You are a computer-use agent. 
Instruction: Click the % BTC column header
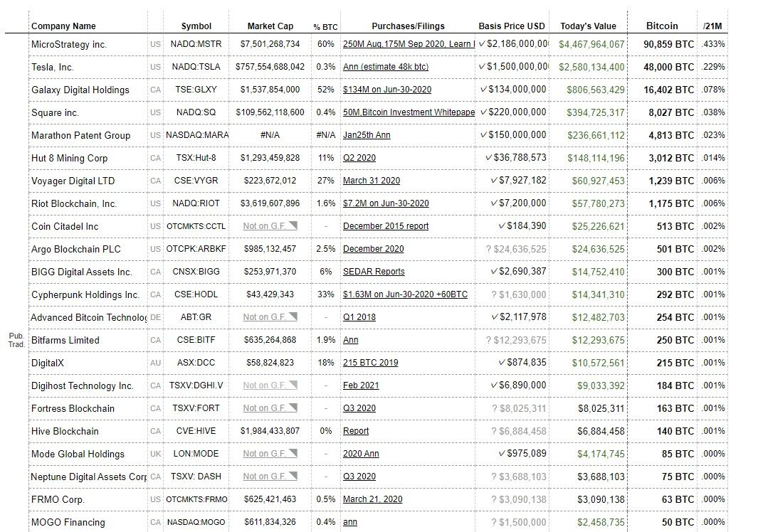click(x=325, y=27)
